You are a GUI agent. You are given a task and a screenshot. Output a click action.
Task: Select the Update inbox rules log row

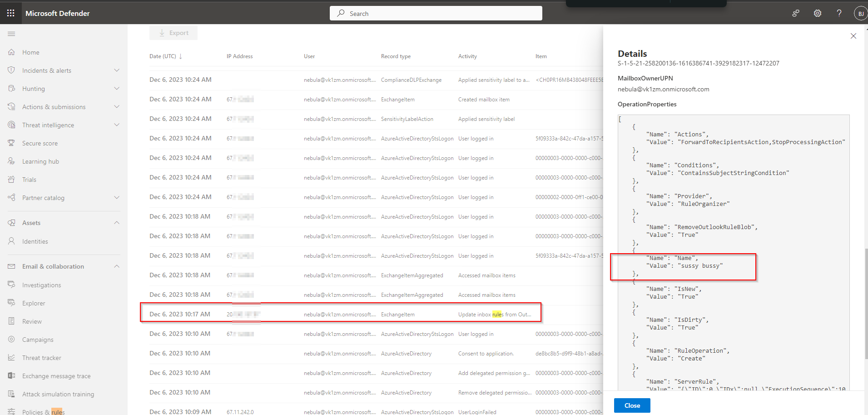pyautogui.click(x=341, y=314)
